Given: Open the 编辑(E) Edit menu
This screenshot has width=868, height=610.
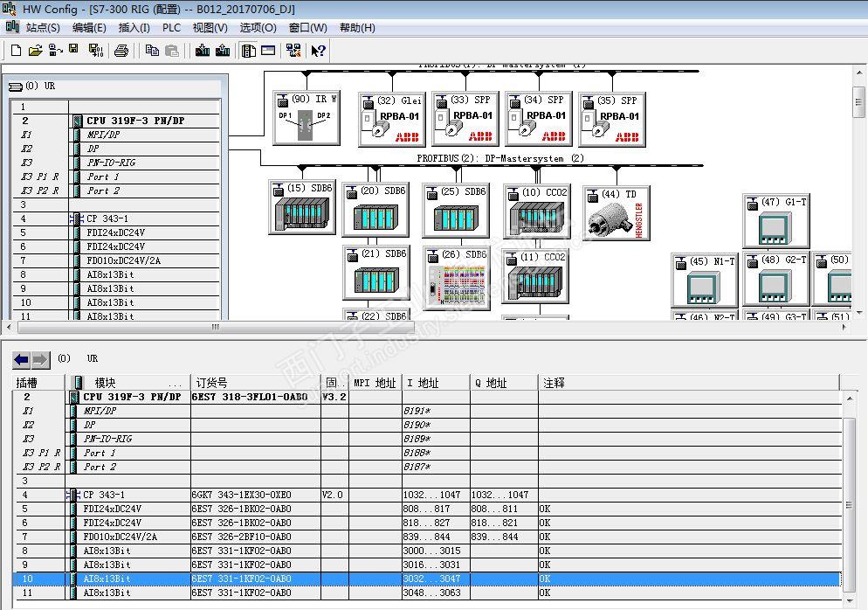Looking at the screenshot, I should click(88, 28).
